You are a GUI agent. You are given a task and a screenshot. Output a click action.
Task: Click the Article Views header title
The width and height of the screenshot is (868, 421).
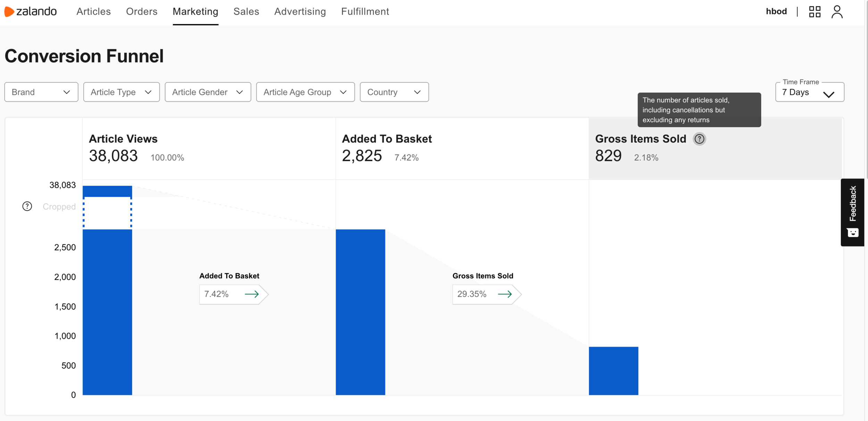click(123, 139)
